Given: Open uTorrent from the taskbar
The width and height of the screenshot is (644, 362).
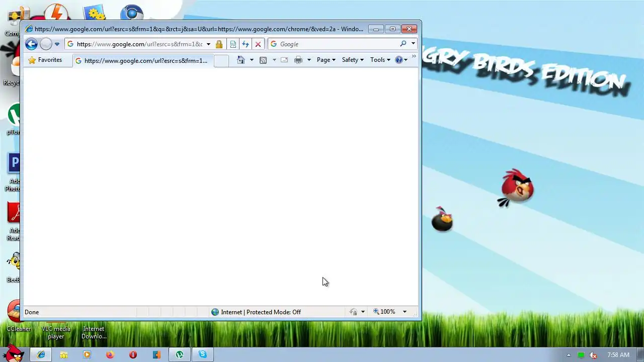Looking at the screenshot, I should (180, 354).
